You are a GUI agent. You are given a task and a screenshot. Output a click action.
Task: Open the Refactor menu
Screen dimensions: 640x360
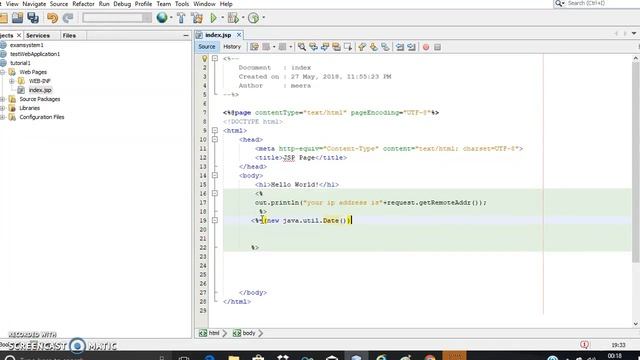coord(83,4)
